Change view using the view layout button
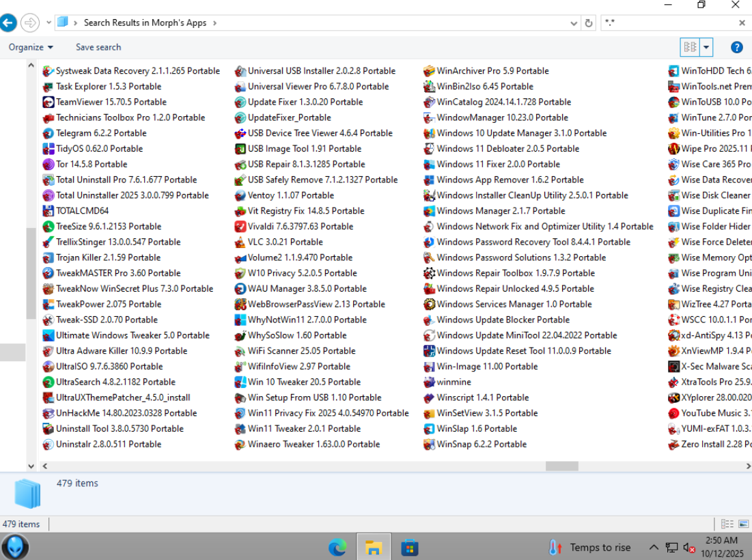Viewport: 752px width, 560px height. [690, 48]
